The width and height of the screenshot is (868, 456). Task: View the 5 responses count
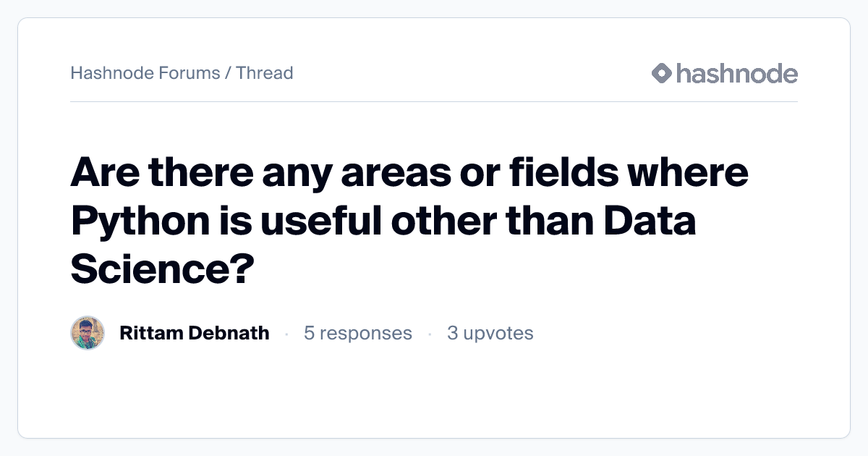tap(357, 333)
